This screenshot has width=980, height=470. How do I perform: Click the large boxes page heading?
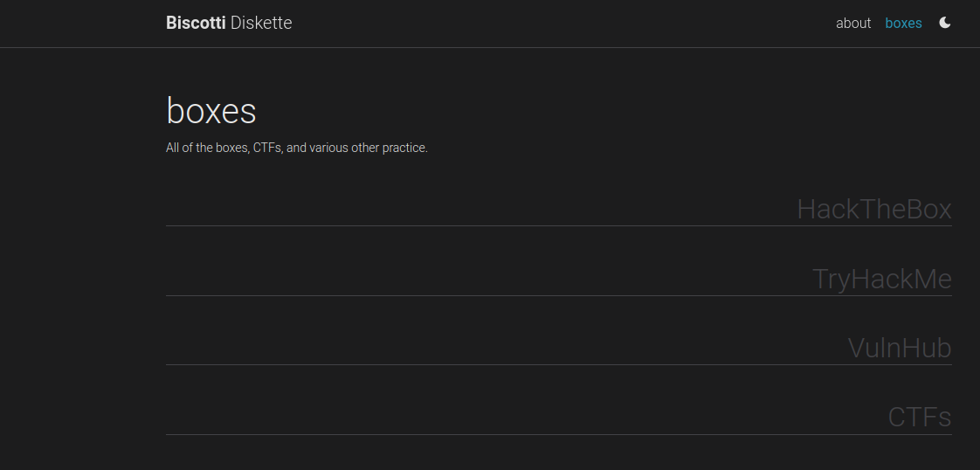(x=211, y=112)
